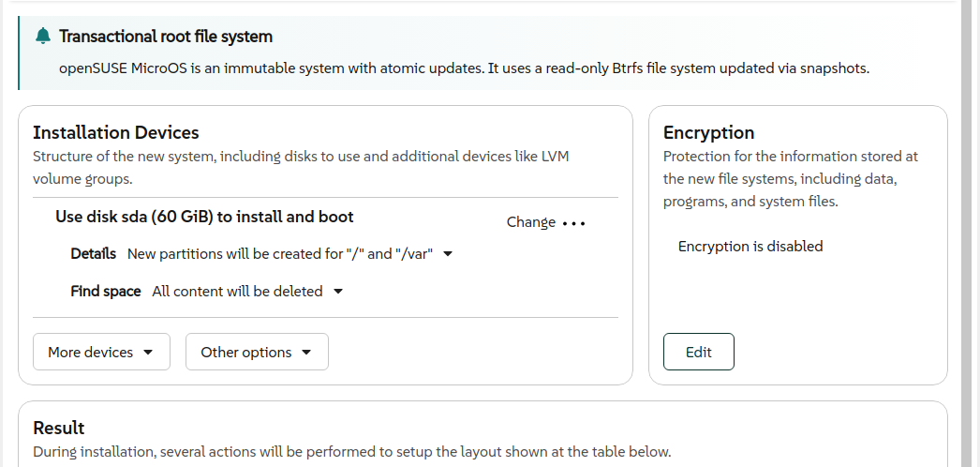Image resolution: width=980 pixels, height=467 pixels.
Task: Click the Find space label
Action: 106,292
